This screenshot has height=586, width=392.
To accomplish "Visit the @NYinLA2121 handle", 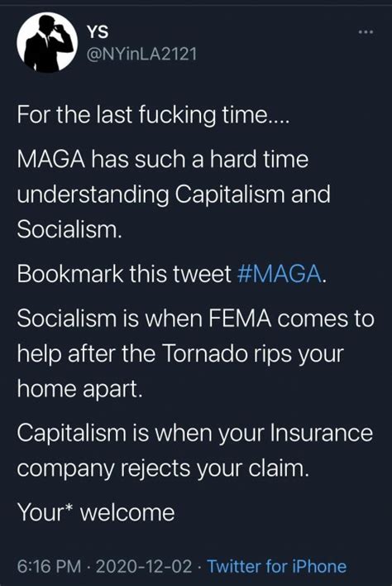I will click(141, 55).
